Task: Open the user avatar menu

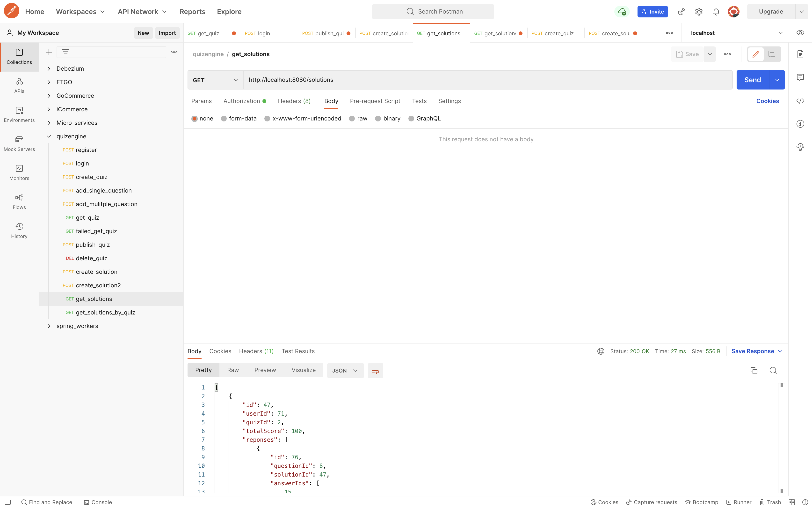Action: tap(733, 11)
